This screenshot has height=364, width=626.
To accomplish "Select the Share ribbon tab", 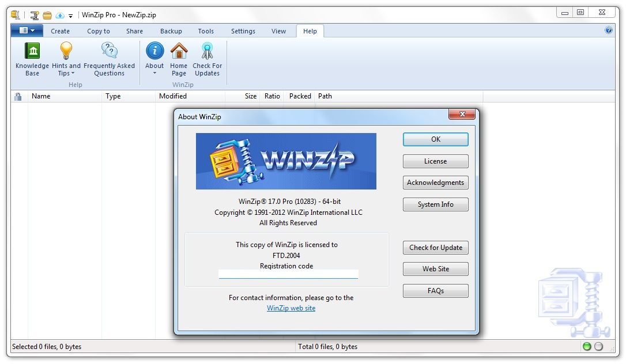I will [134, 31].
